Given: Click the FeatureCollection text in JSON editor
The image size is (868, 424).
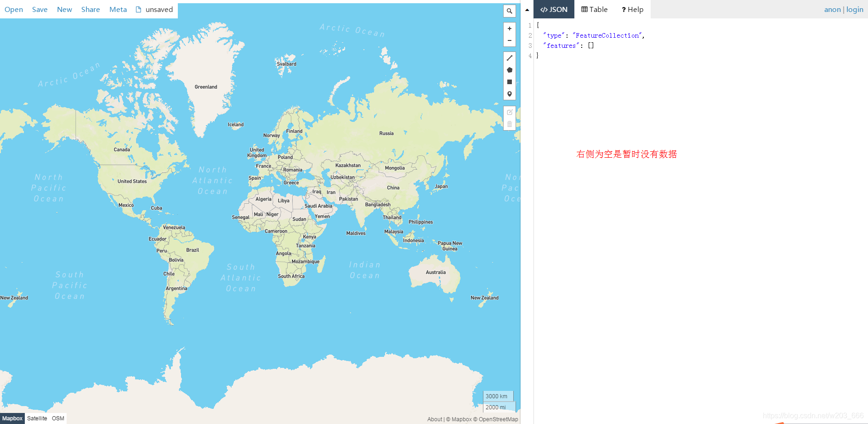Looking at the screenshot, I should pyautogui.click(x=607, y=35).
